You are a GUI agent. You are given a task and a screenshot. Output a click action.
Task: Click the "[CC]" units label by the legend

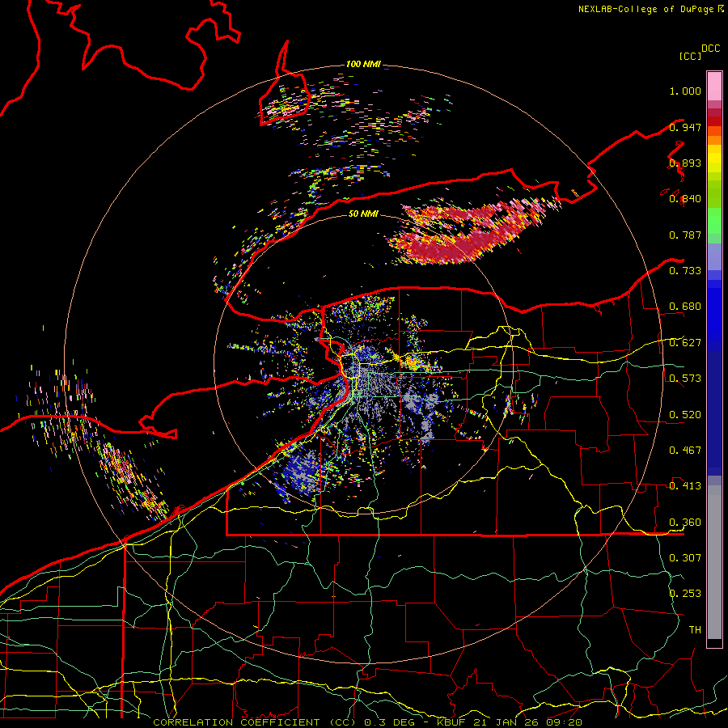(690, 56)
